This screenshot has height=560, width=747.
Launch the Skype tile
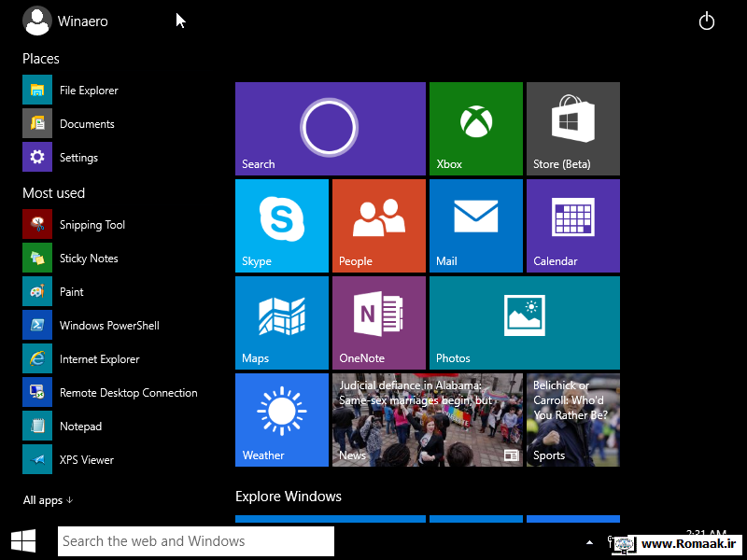(282, 226)
